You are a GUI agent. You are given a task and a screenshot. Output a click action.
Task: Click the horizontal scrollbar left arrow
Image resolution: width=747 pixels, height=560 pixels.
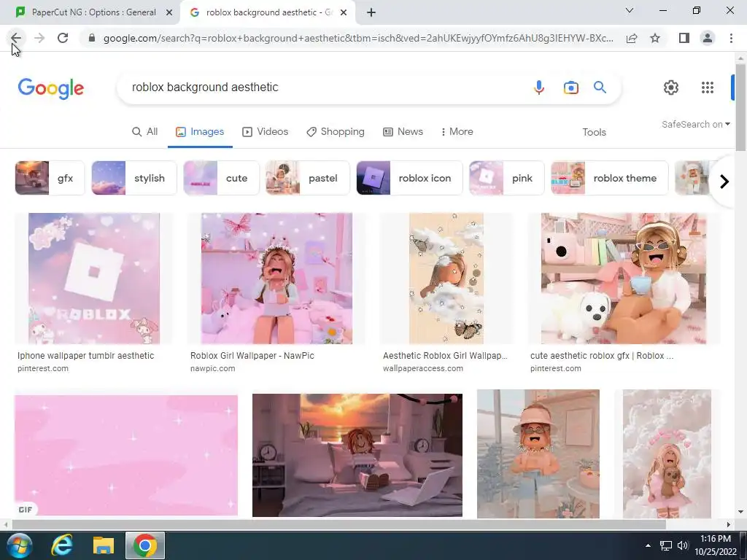[5, 524]
